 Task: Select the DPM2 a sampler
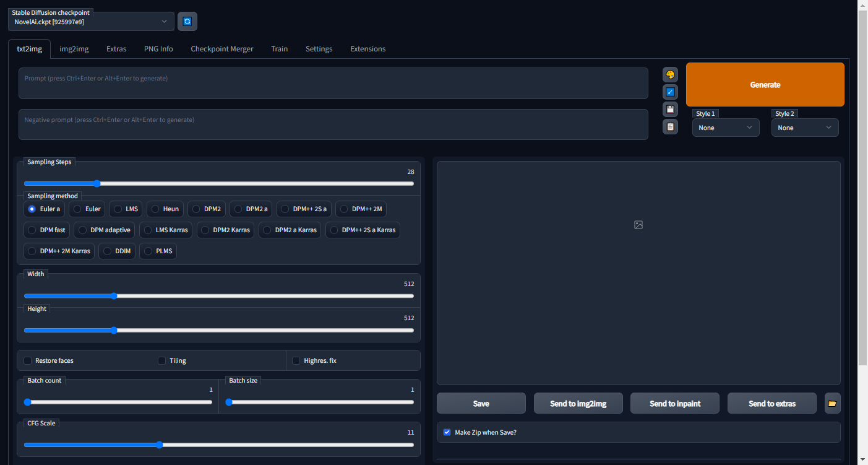click(251, 209)
